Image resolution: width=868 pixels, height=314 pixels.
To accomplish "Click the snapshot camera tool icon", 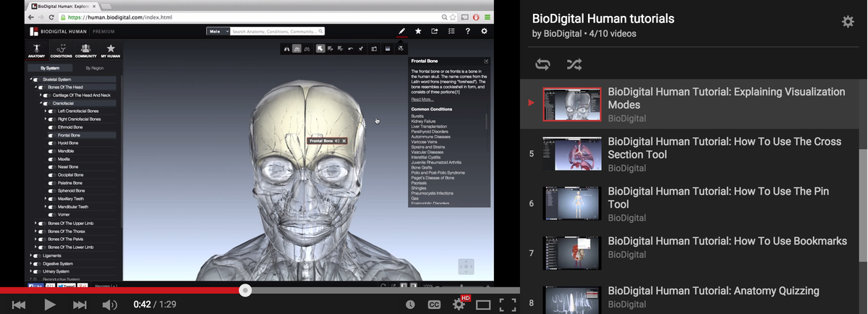I will (374, 49).
